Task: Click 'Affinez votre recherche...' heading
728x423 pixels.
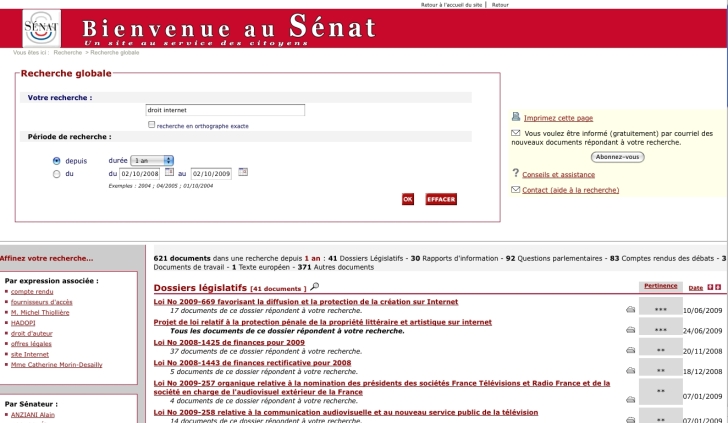Action: pyautogui.click(x=47, y=258)
